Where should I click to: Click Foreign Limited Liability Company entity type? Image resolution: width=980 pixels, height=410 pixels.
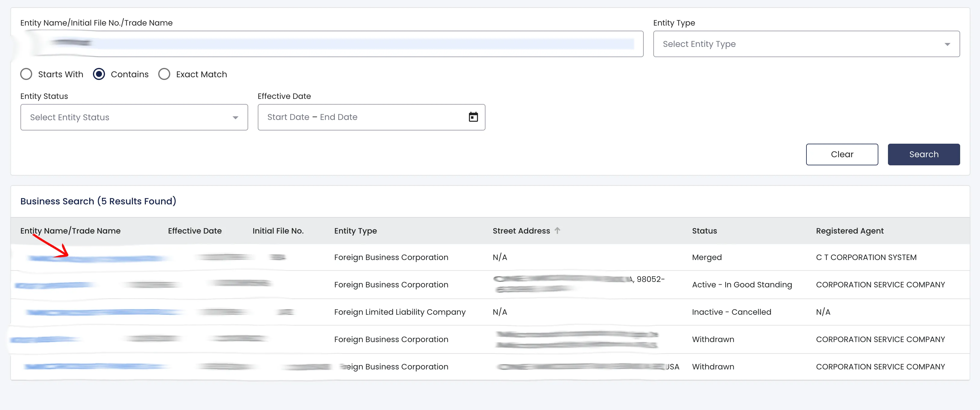point(399,312)
